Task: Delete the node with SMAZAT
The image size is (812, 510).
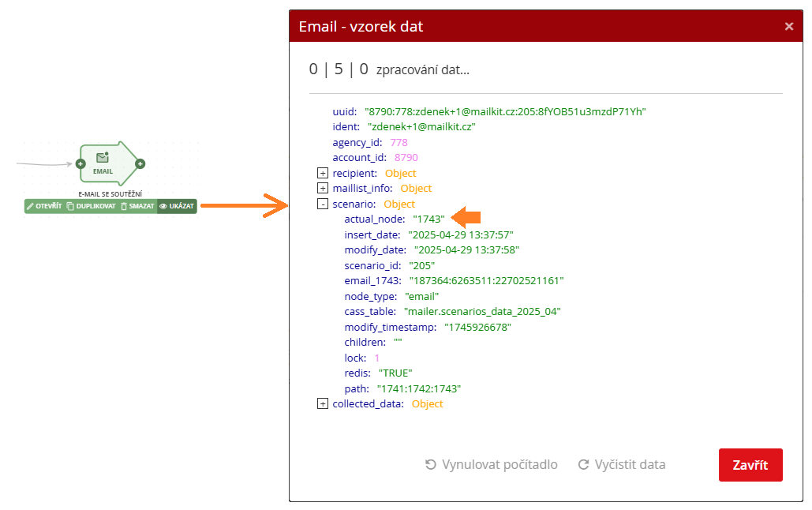Action: 138,206
